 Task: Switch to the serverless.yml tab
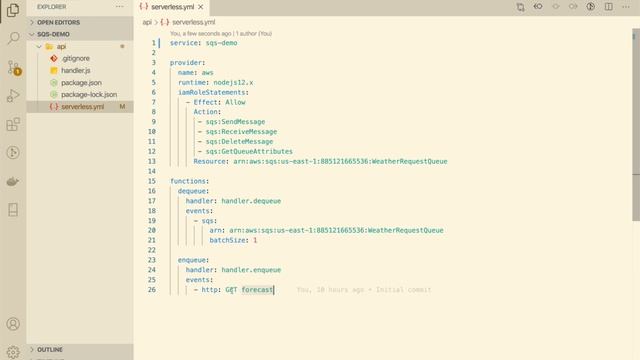(x=172, y=7)
